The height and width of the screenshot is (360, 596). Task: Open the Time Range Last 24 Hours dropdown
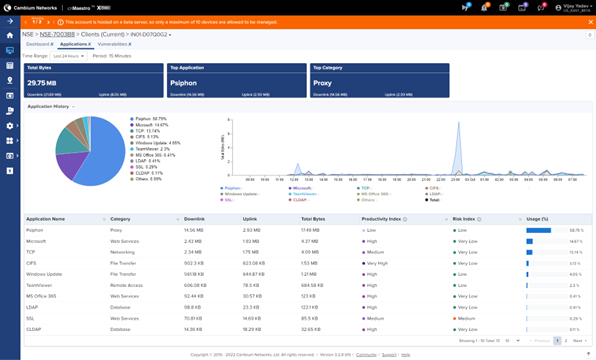pyautogui.click(x=69, y=56)
